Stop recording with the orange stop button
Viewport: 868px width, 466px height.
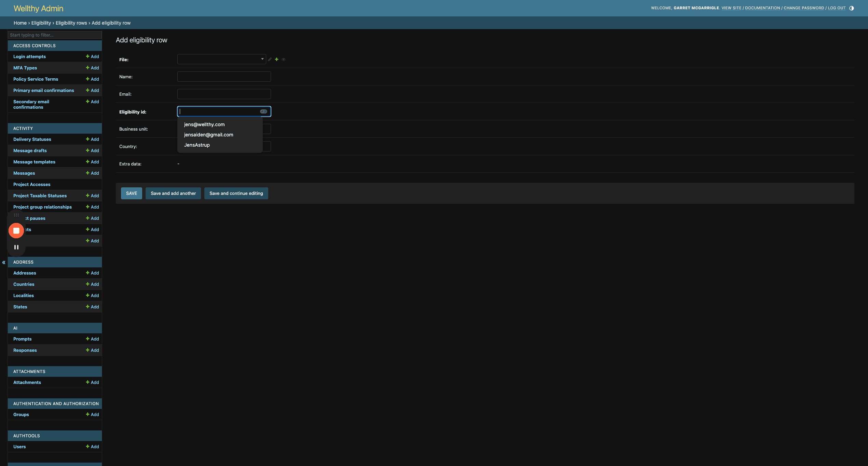[16, 231]
